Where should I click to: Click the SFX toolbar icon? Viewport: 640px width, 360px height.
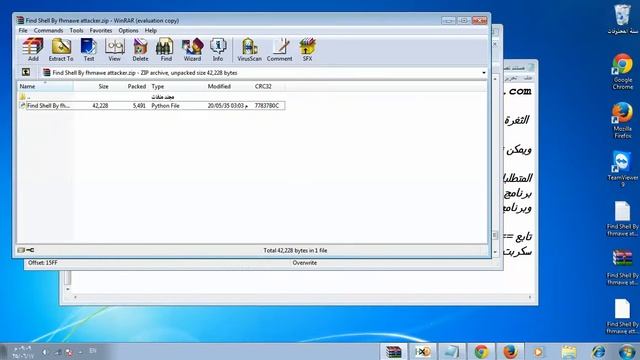307,49
